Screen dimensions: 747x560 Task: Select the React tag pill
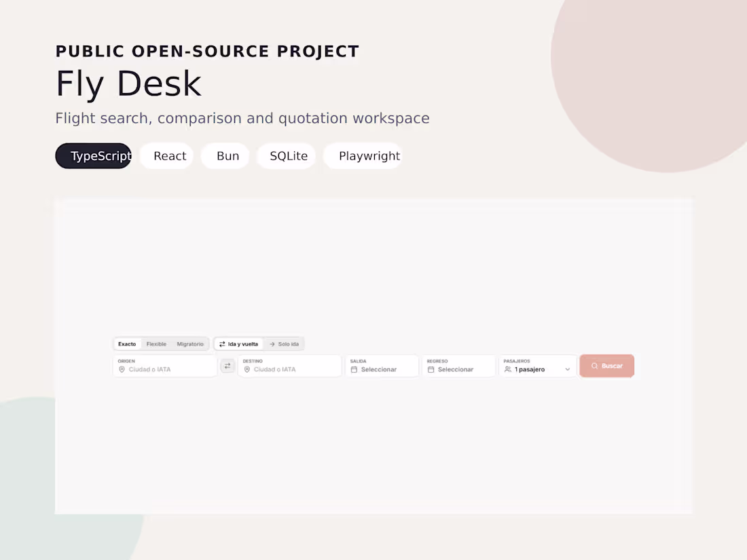point(166,155)
